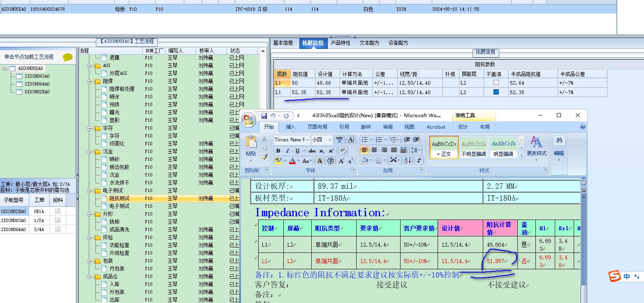Switch to the 基本信息 tab

coord(283,43)
